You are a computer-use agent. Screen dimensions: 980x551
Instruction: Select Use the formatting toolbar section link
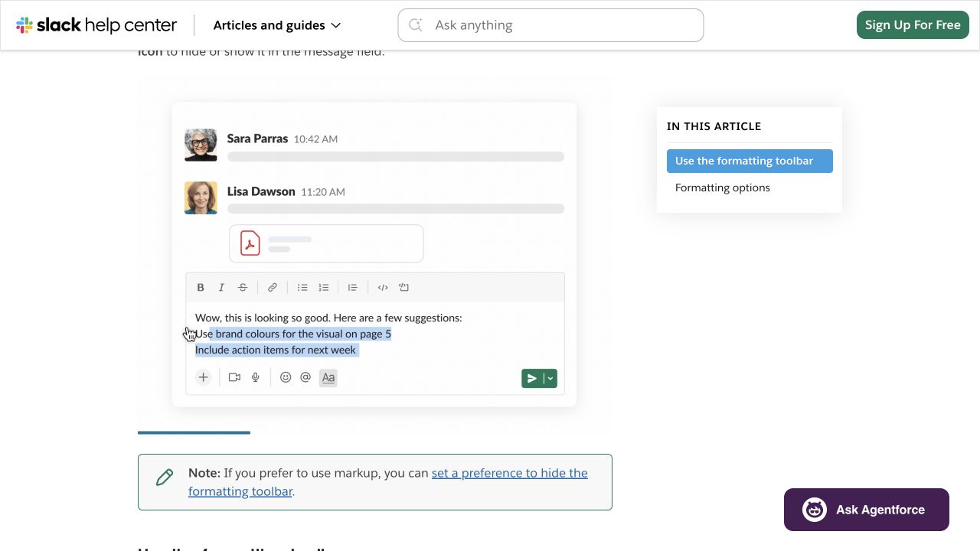[750, 161]
